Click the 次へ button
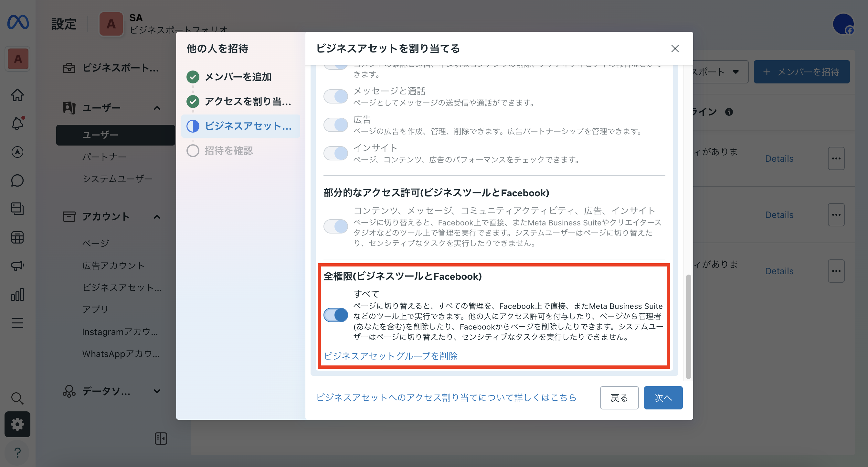 click(x=663, y=398)
